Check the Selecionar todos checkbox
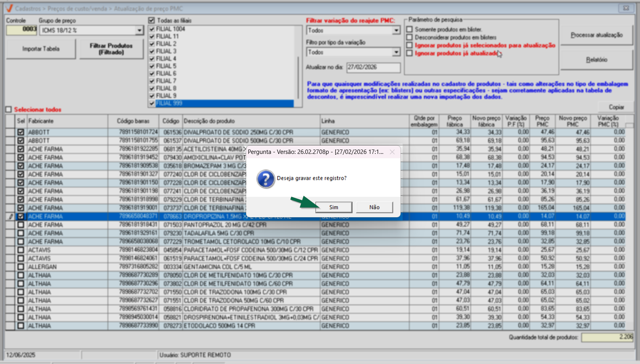The width and height of the screenshot is (640, 364). pyautogui.click(x=9, y=110)
